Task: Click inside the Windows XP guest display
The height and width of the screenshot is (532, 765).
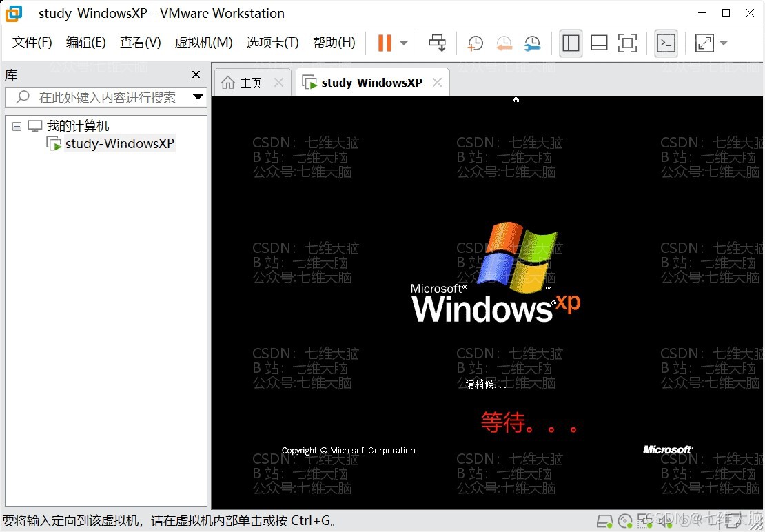Action: (487, 303)
